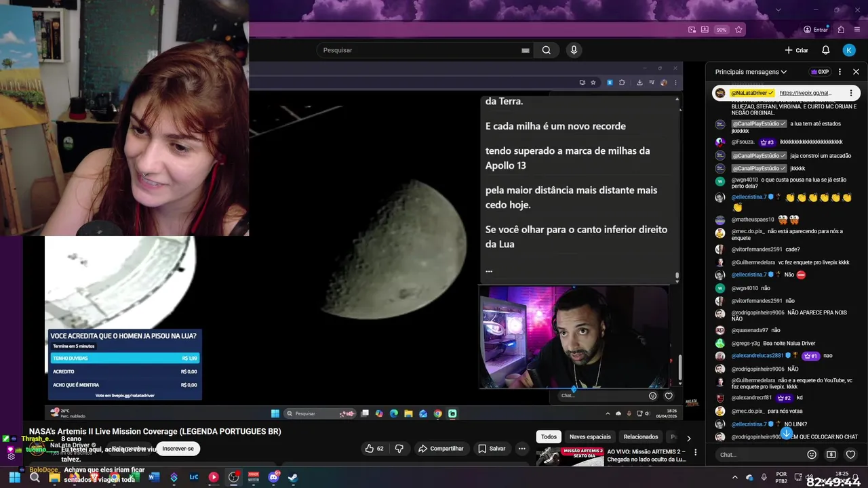
Task: Click inner stream's chat heart icon
Action: click(669, 396)
